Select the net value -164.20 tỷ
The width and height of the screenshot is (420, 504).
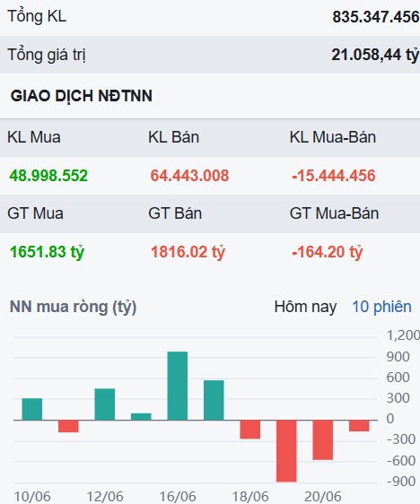click(x=327, y=252)
